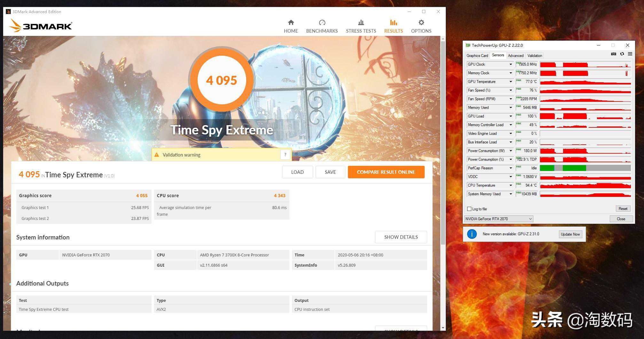Screen dimensions: 644x339
Task: Open NVIDIA GeForce RTX 2070 device selector
Action: tap(498, 219)
